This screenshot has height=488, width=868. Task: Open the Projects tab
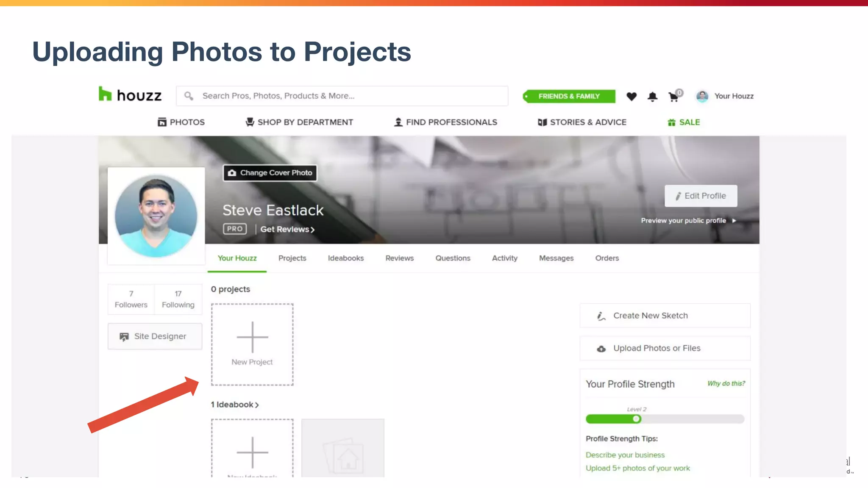point(292,258)
